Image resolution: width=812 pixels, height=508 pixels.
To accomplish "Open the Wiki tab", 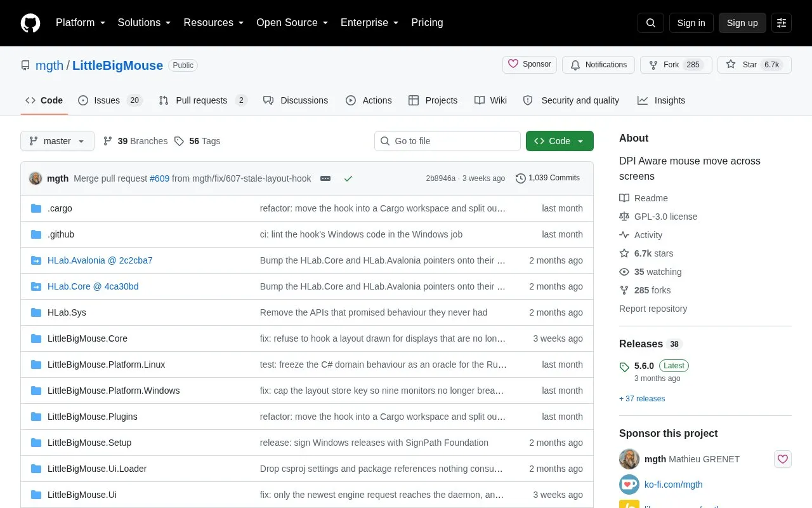I will (x=490, y=100).
